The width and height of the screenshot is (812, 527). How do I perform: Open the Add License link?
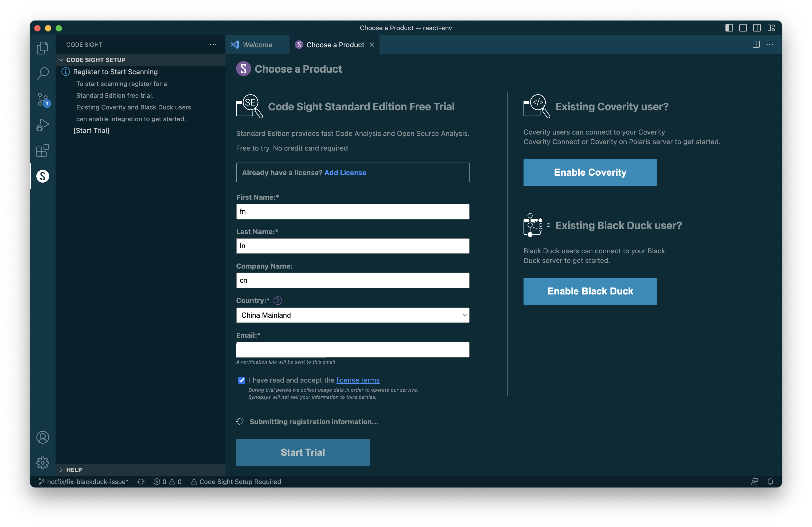pos(345,173)
